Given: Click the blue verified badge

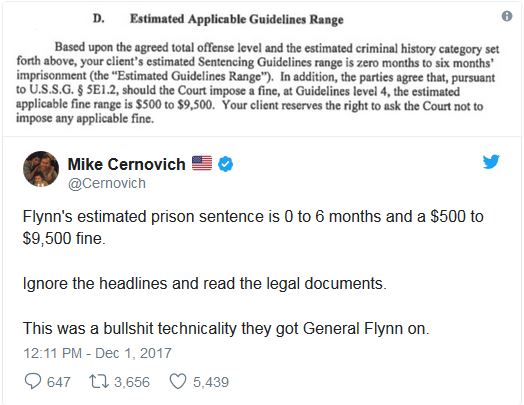Looking at the screenshot, I should click(226, 164).
